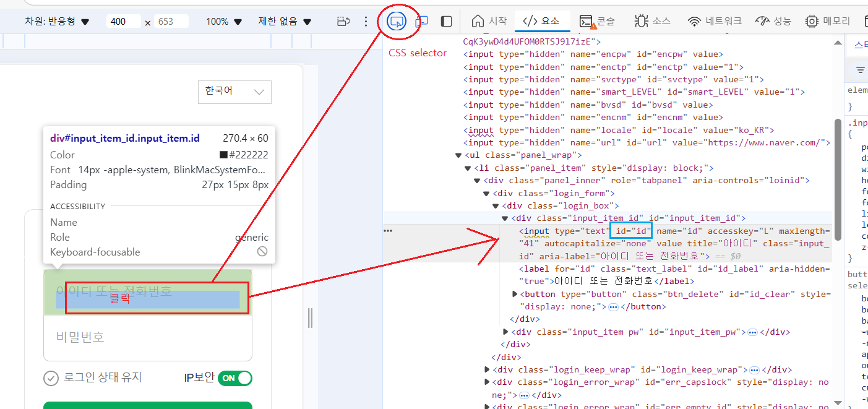
Task: Collapse the div login_box node
Action: (x=496, y=205)
